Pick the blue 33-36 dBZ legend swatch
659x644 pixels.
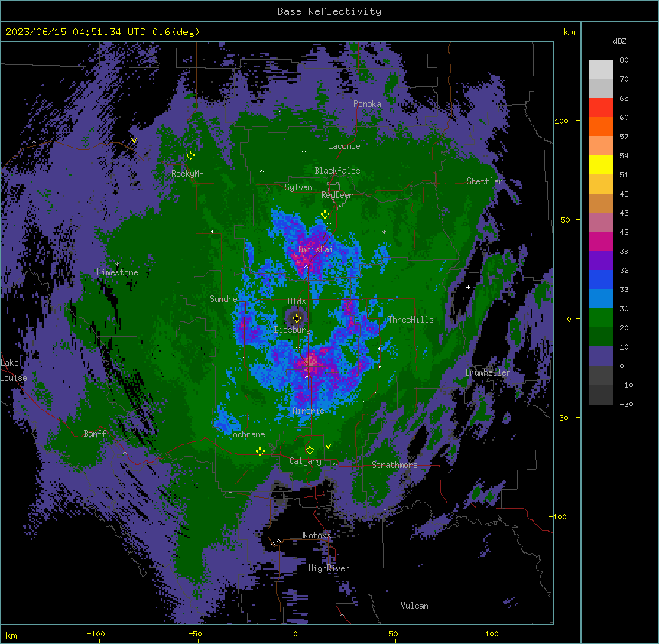point(601,279)
